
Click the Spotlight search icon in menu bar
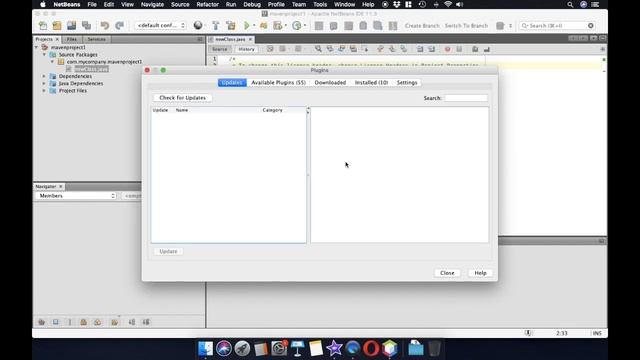(x=570, y=4)
